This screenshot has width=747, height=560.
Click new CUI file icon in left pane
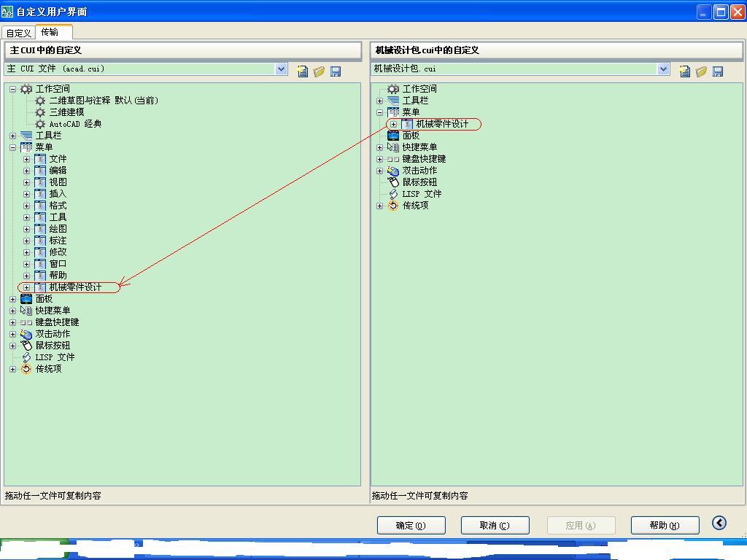tap(303, 71)
